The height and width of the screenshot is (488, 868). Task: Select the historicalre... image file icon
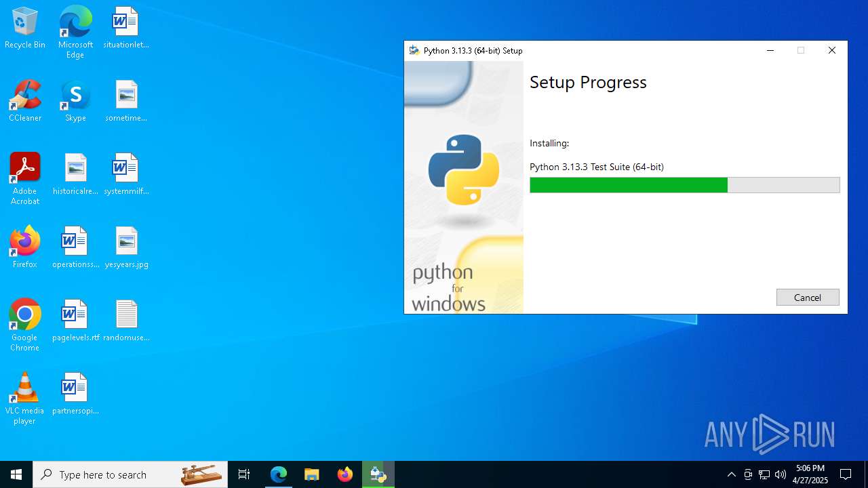tap(75, 175)
